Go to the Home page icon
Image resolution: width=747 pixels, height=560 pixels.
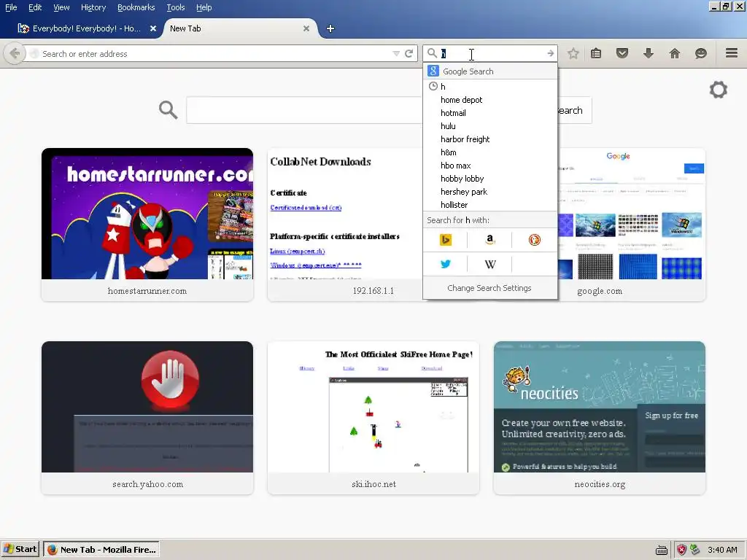pos(675,53)
